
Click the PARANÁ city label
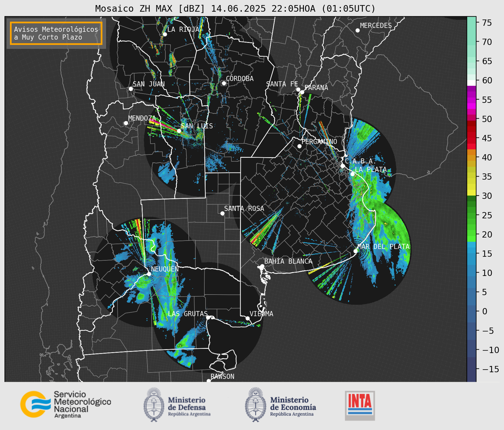point(316,88)
